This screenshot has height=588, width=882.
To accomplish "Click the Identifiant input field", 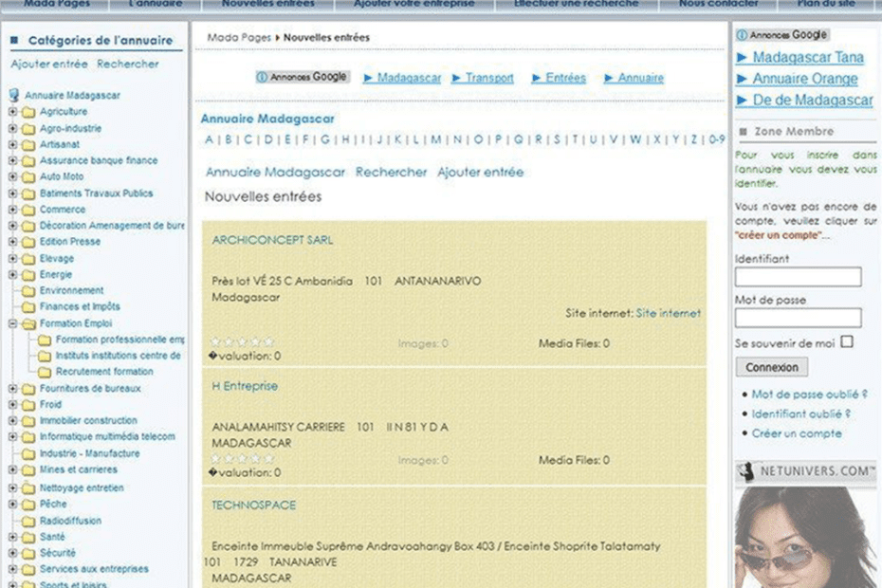I will tap(798, 277).
